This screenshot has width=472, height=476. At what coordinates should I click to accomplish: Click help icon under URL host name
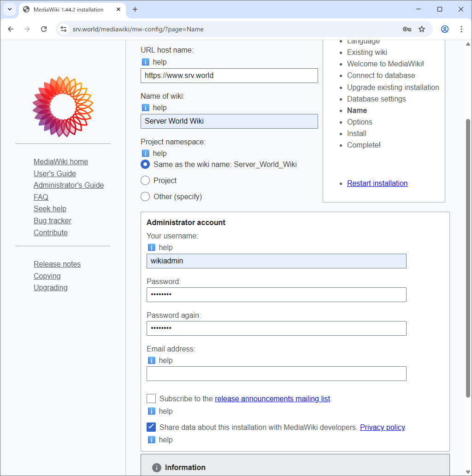(x=146, y=62)
